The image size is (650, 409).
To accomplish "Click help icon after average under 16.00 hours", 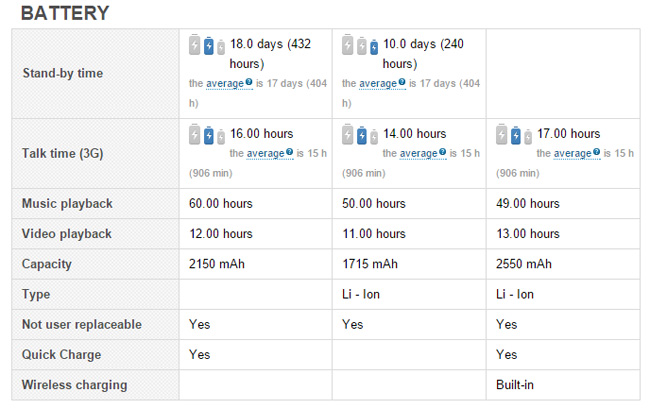I will coord(289,153).
